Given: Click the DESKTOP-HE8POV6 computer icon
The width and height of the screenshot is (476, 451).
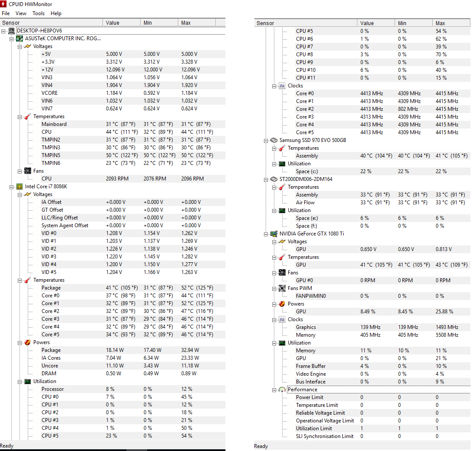Looking at the screenshot, I should coord(12,31).
